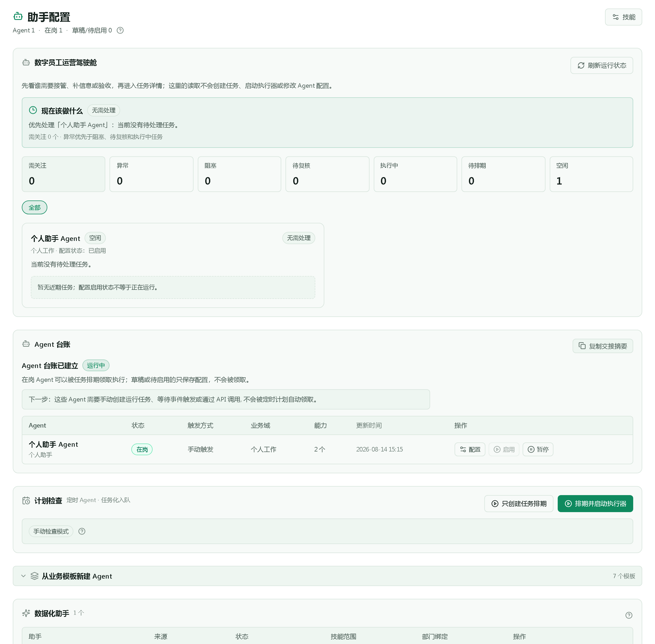655x644 pixels.
Task: Click the 运行中 status badge
Action: tap(96, 366)
